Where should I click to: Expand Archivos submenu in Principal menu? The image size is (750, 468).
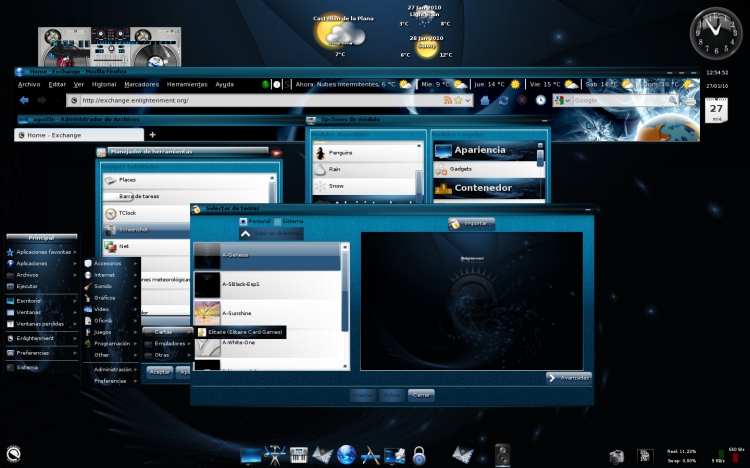click(x=41, y=275)
